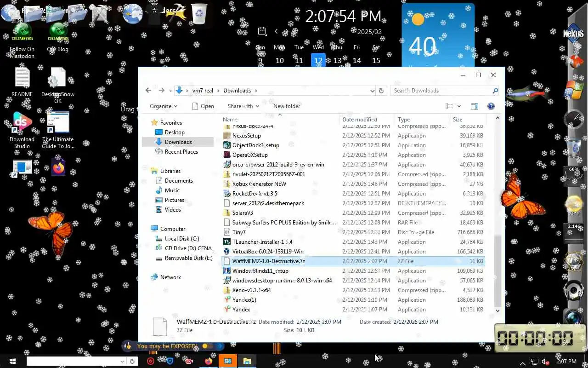Open The Ultimate Guide desktop shortcut
Image resolution: width=588 pixels, height=368 pixels.
58,131
